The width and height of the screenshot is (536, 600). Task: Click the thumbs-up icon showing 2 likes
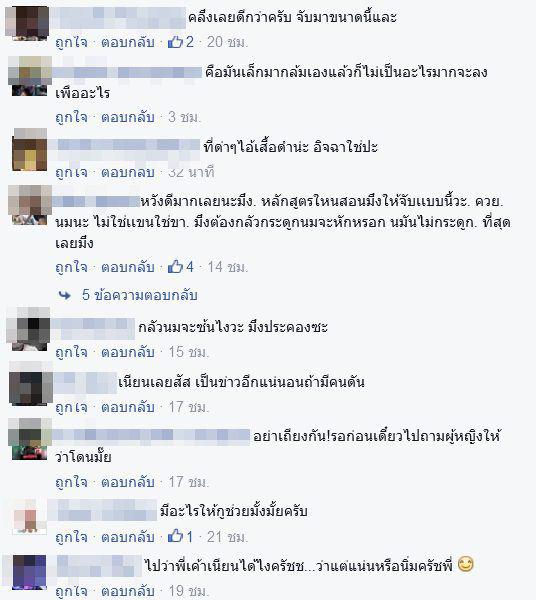[176, 42]
